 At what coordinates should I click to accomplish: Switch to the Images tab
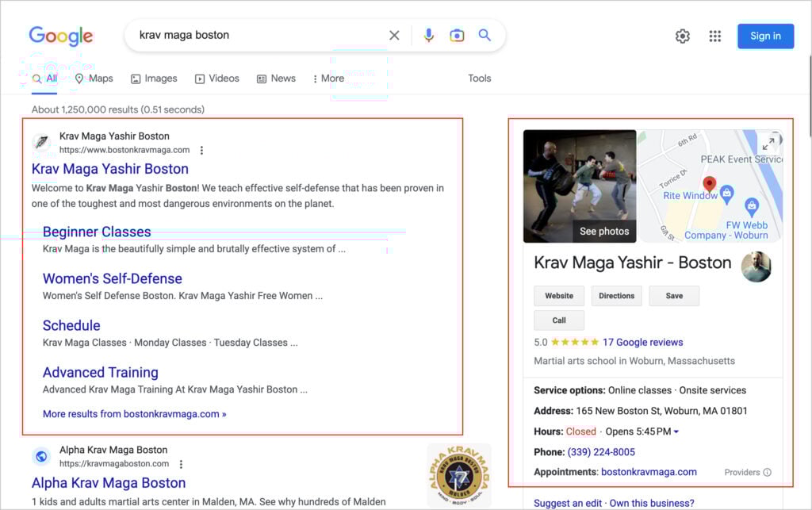154,79
